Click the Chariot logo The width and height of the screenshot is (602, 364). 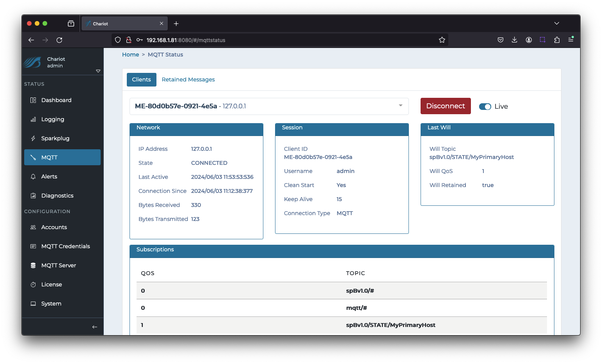pos(32,62)
